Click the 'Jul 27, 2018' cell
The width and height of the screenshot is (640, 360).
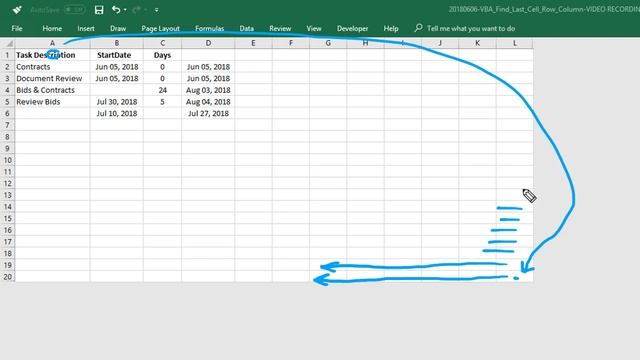click(x=208, y=113)
